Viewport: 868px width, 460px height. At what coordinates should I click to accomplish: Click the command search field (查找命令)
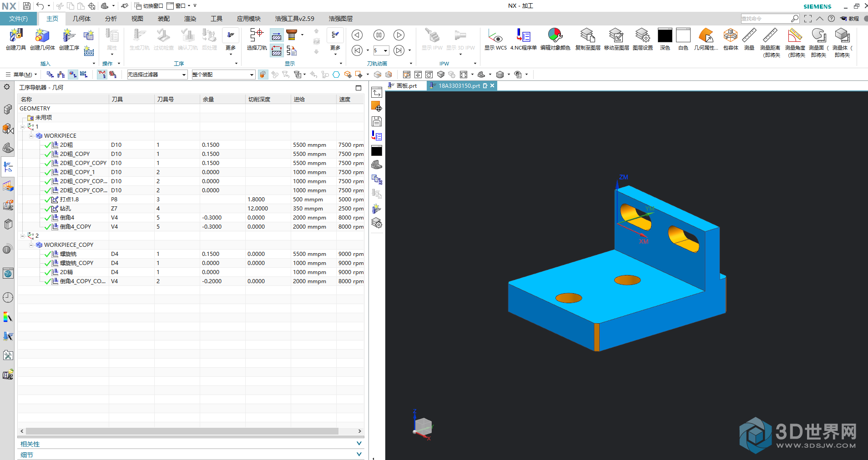point(765,19)
